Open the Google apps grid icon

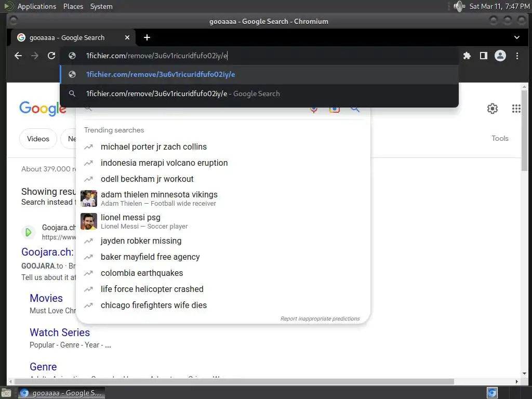tap(516, 109)
